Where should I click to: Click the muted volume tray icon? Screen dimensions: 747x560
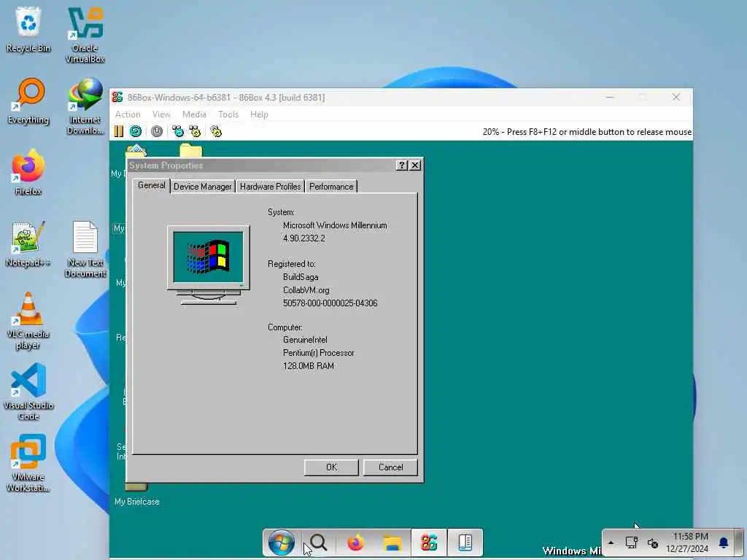tap(653, 542)
